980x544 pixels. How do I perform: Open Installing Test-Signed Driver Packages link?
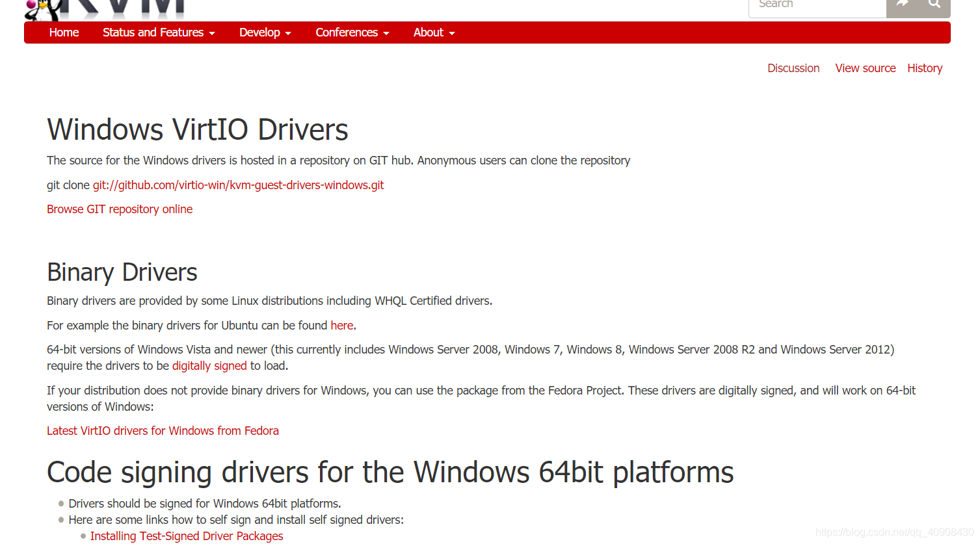coord(187,536)
